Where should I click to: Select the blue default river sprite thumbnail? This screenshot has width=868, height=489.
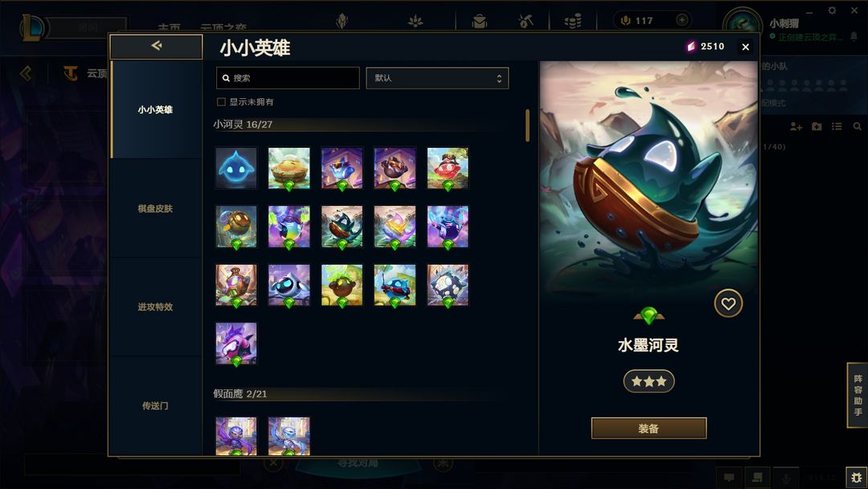pyautogui.click(x=236, y=168)
